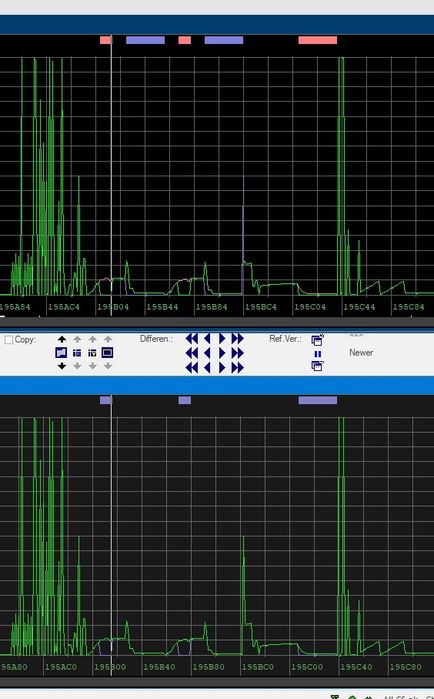Screen dimensions: 434x699
Task: Click address 195B40 in lower graph axis
Action: (x=159, y=667)
